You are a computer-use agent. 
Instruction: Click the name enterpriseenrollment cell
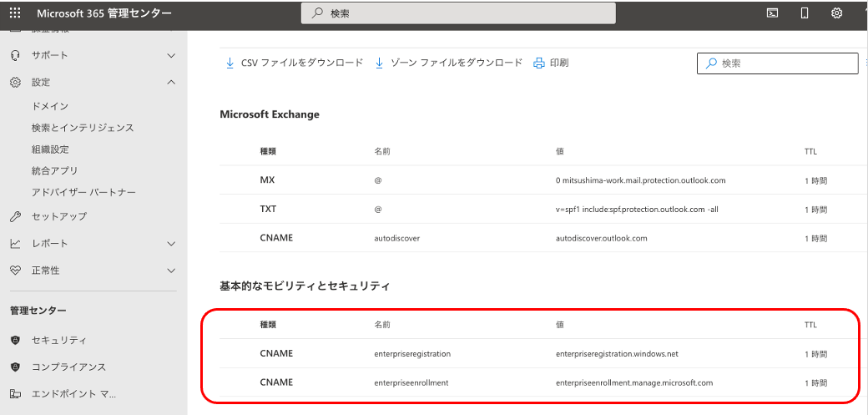pos(411,383)
